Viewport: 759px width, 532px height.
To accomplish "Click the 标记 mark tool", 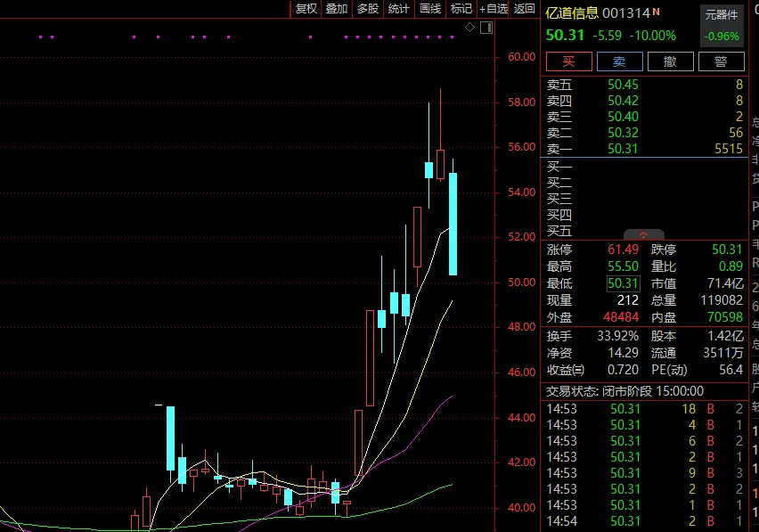I will (461, 9).
